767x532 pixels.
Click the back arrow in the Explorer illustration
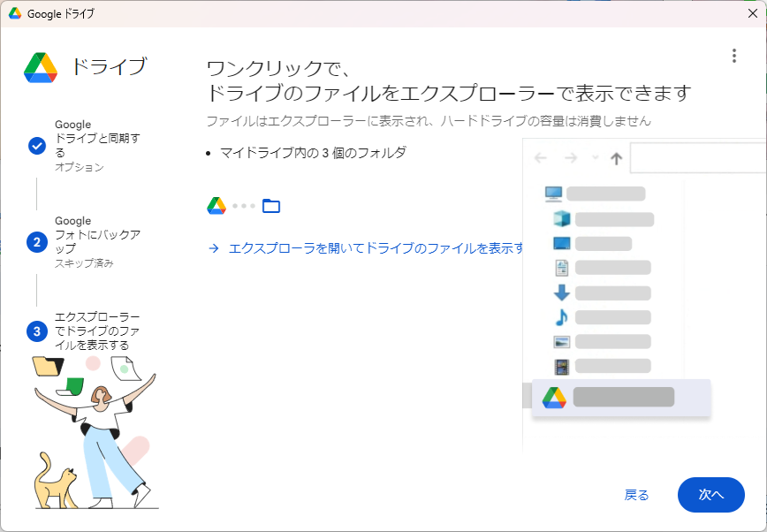point(541,157)
